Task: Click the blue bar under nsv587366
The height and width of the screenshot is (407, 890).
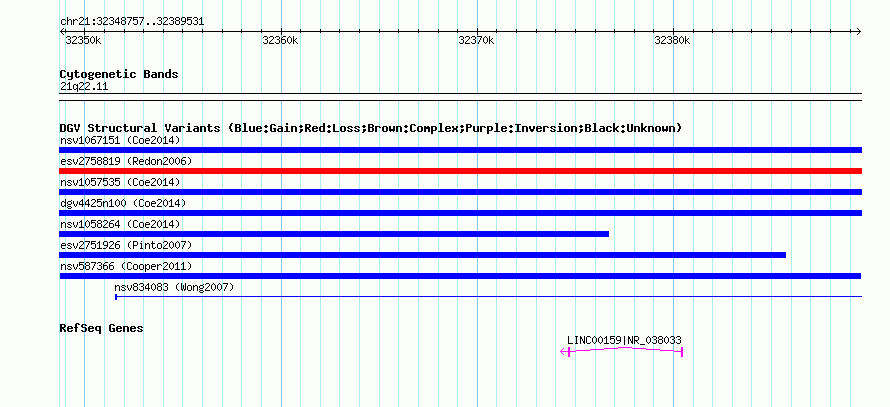Action: (460, 276)
